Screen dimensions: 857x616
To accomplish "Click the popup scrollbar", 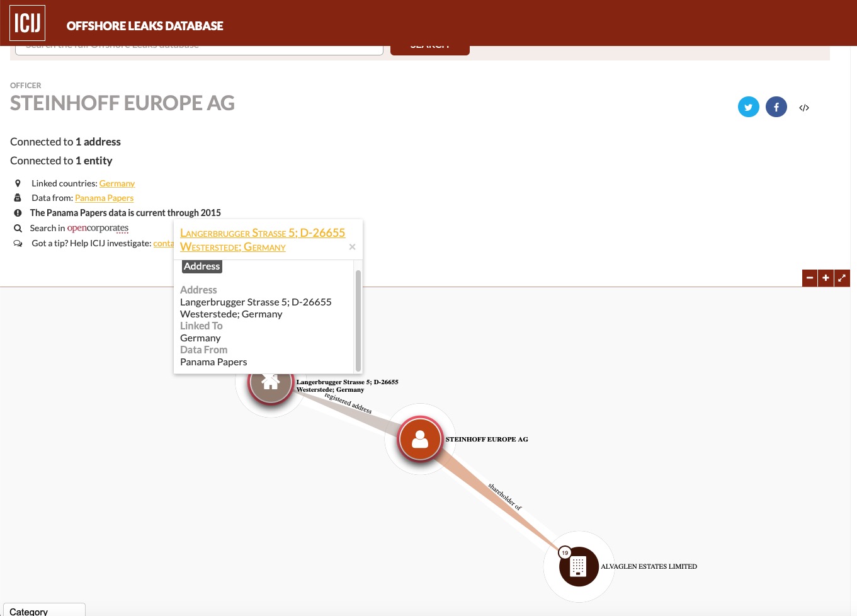I will pyautogui.click(x=358, y=320).
